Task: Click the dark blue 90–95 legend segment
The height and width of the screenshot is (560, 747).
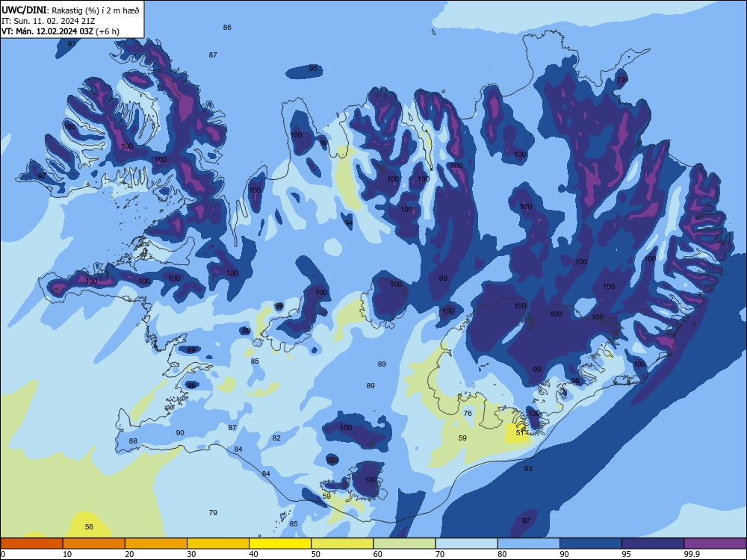Action: (591, 544)
